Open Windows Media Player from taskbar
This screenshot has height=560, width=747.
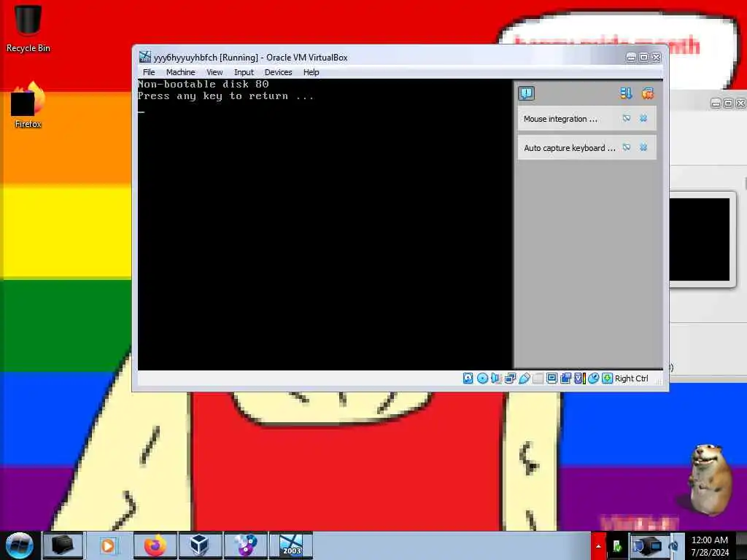coord(108,545)
